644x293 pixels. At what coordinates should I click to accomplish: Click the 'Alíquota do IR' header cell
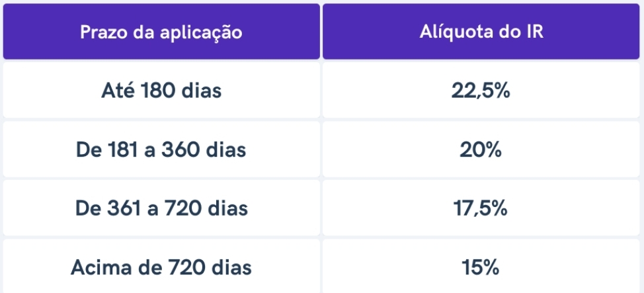481,32
